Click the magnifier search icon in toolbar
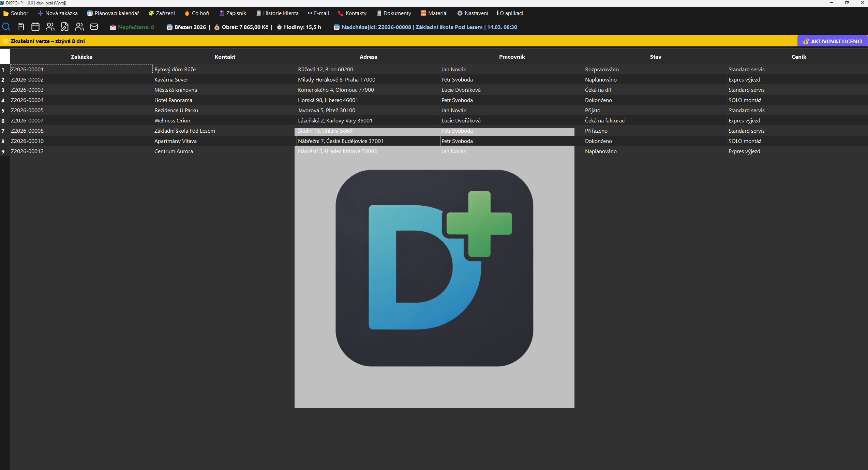This screenshot has height=470, width=868. (6, 27)
